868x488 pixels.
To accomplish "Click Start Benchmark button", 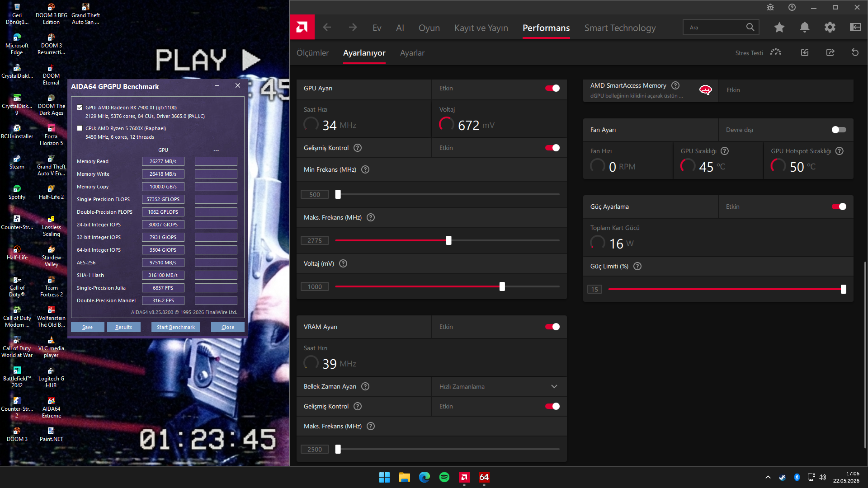I will click(176, 327).
